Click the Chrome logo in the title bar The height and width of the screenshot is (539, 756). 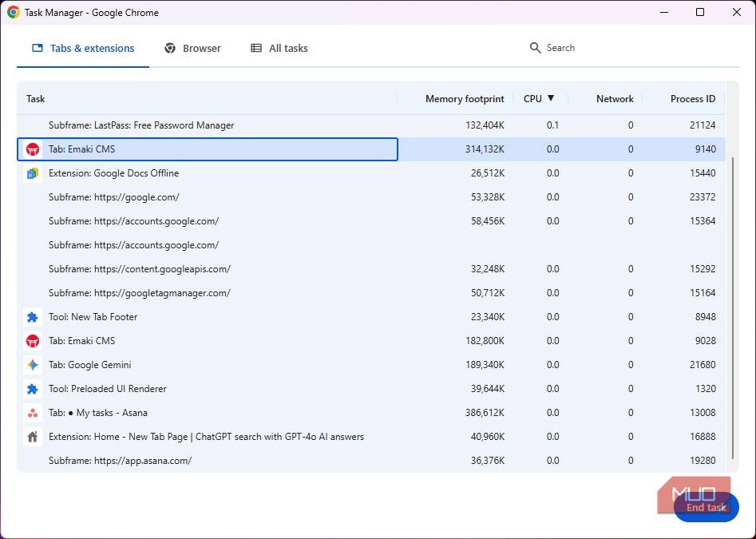click(x=13, y=12)
